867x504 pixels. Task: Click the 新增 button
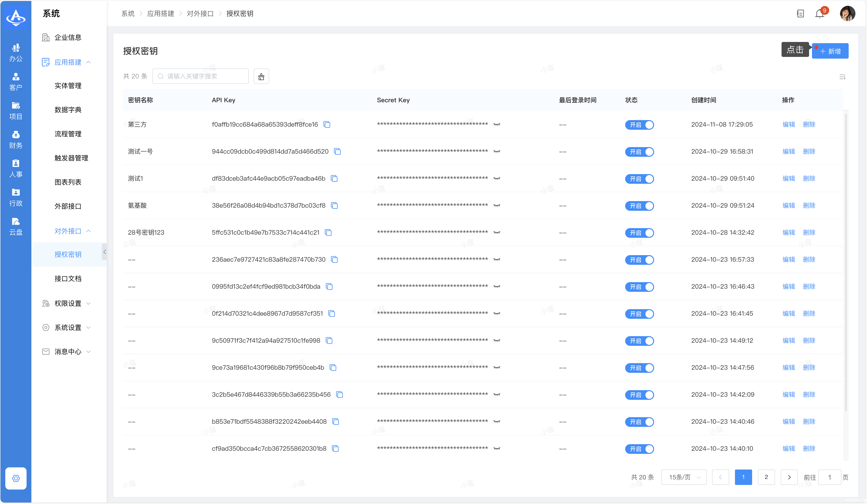click(830, 51)
